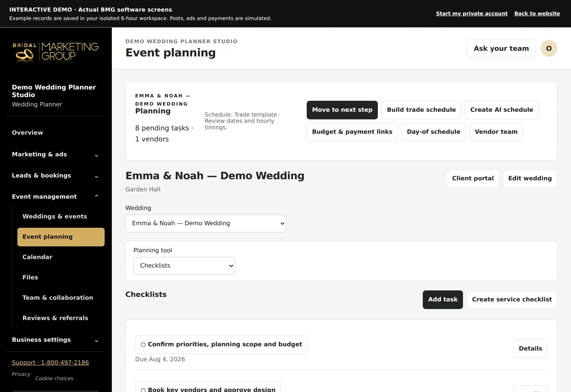Open Weddings & events page
The height and width of the screenshot is (392, 571).
[x=61, y=216]
